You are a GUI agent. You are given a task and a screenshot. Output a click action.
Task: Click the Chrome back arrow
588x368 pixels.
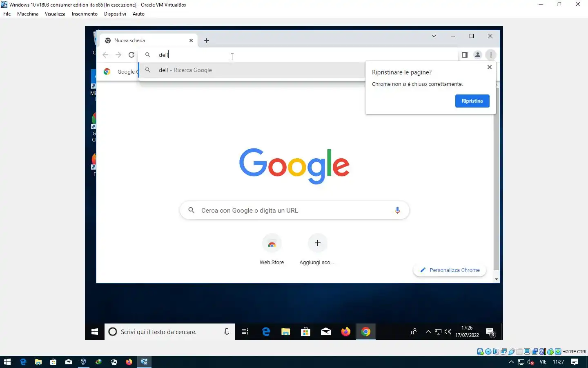105,55
